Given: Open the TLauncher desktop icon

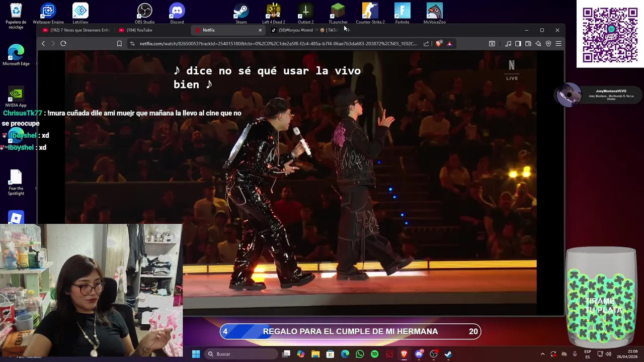Looking at the screenshot, I should click(x=338, y=14).
